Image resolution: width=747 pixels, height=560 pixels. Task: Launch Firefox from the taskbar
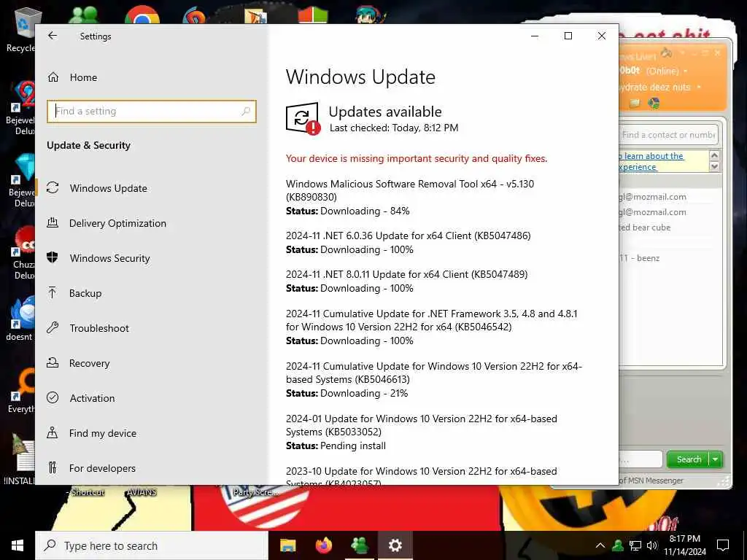click(324, 545)
